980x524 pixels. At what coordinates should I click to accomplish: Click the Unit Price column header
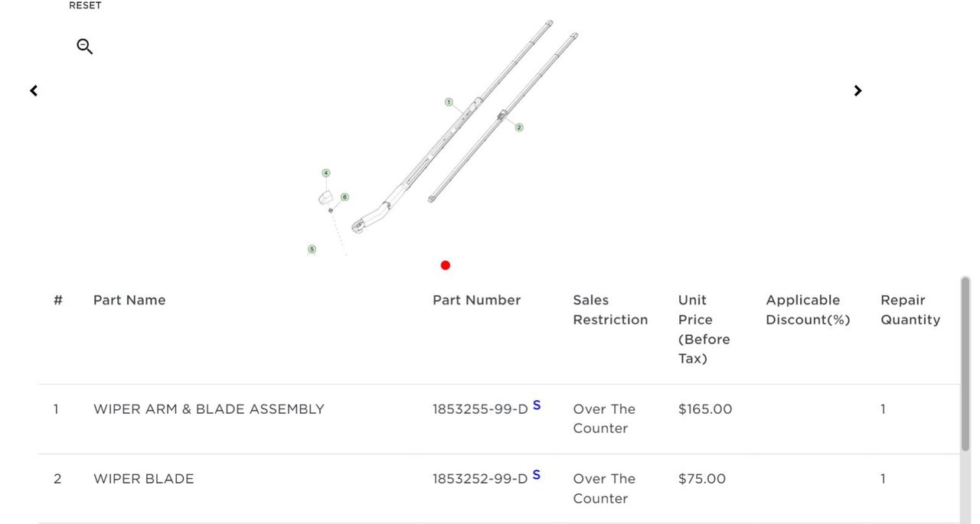pos(704,329)
